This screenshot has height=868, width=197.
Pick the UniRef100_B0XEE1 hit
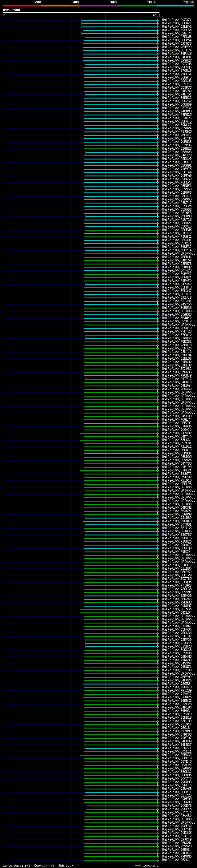pyautogui.click(x=176, y=751)
